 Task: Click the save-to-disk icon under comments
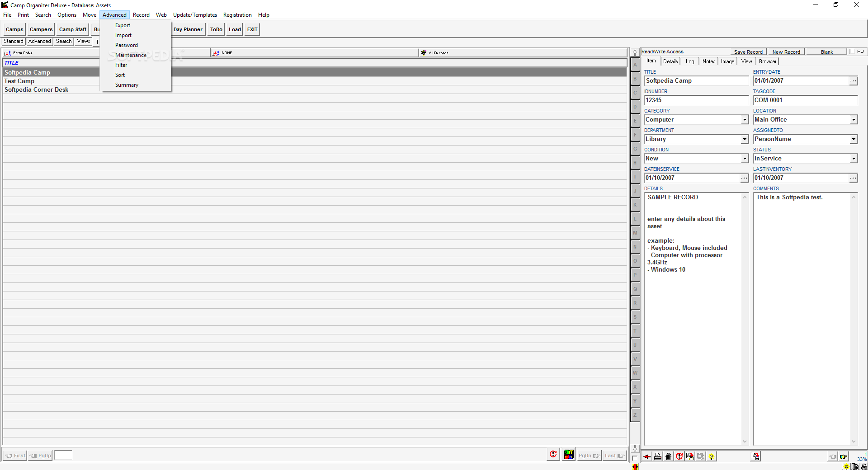pyautogui.click(x=755, y=456)
